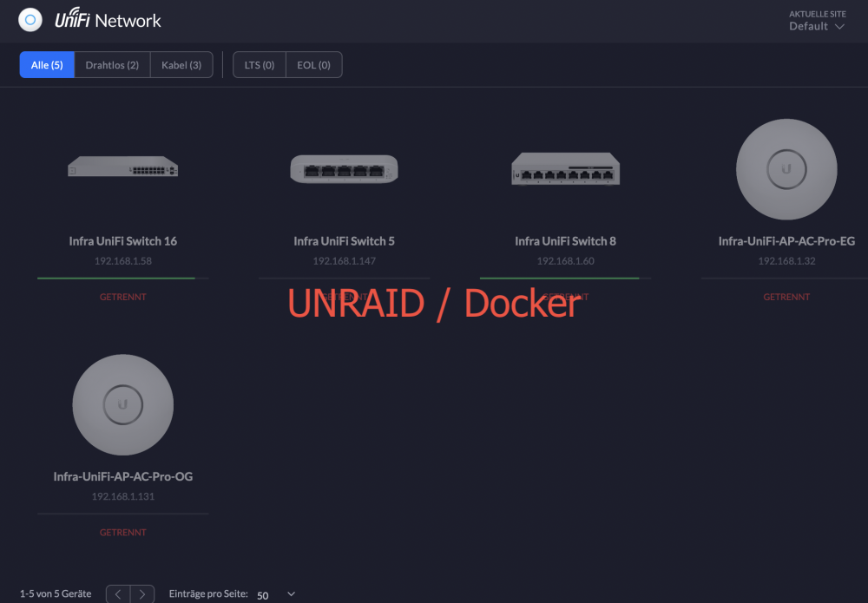Go to the previous page arrow
The image size is (868, 603).
coord(118,594)
